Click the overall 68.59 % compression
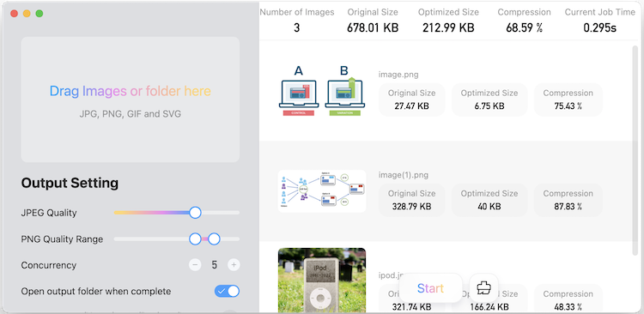Screen dimensions: 644x314 point(524,28)
